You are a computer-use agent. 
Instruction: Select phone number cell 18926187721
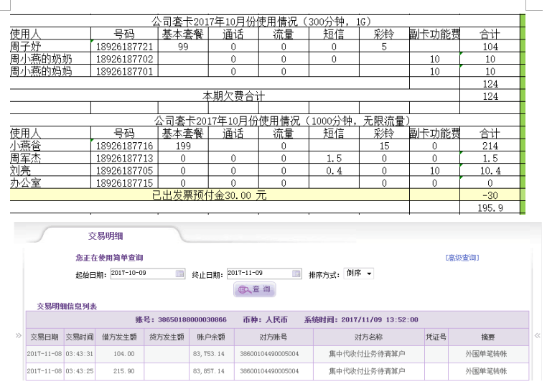point(124,47)
